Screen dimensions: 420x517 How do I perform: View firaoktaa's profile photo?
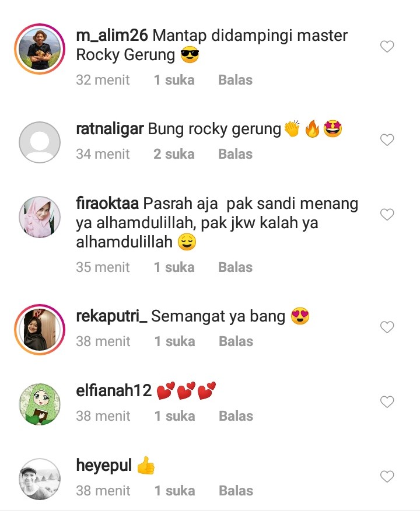coord(40,217)
